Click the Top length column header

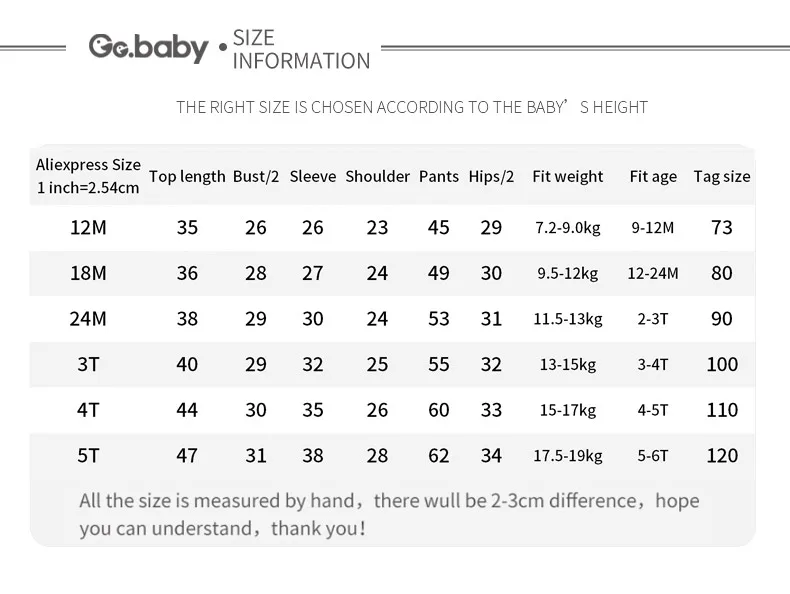[x=187, y=176]
